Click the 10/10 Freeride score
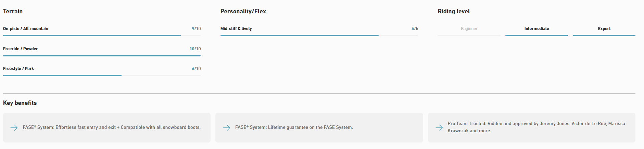This screenshot has height=149, width=644. pos(195,49)
